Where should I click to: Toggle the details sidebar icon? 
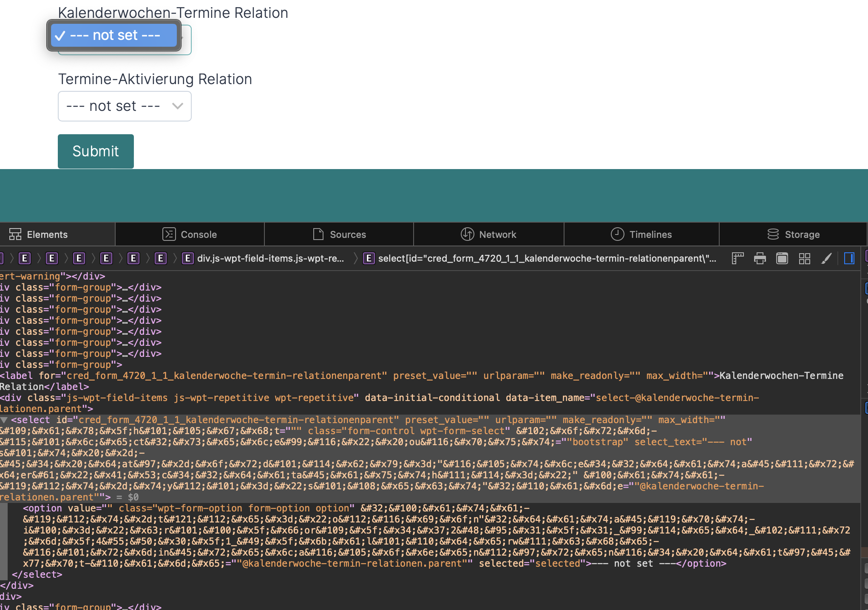pyautogui.click(x=849, y=258)
